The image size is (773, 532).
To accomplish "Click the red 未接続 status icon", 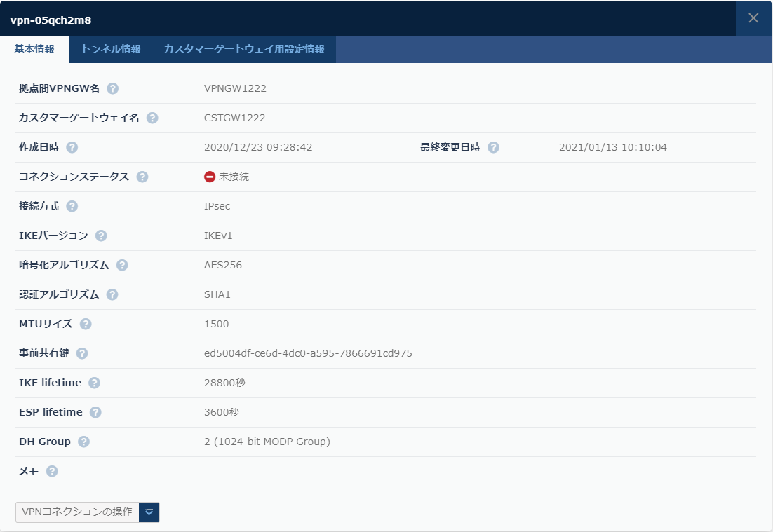I will pos(210,177).
